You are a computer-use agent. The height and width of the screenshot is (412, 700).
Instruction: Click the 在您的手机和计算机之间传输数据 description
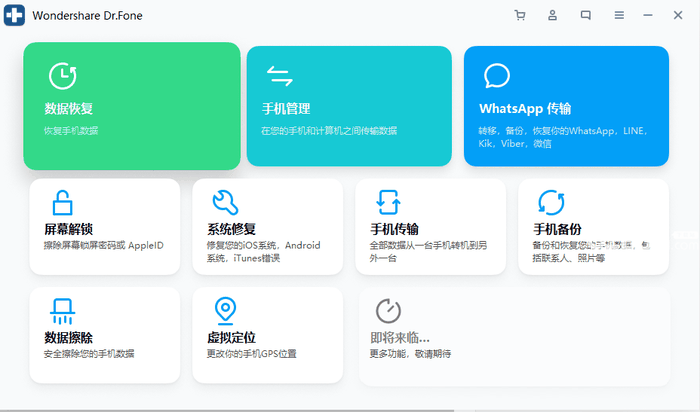[x=329, y=131]
